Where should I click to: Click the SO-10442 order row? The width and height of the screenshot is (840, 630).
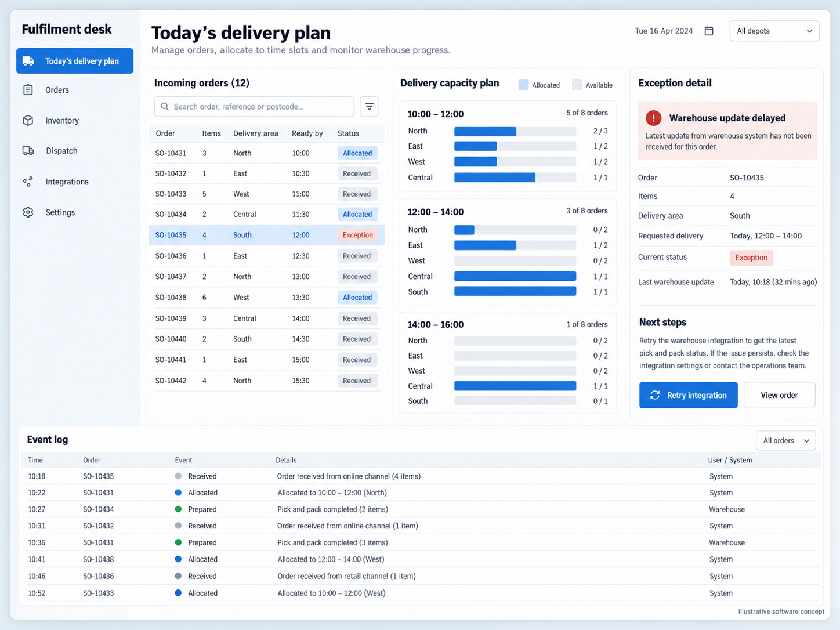(266, 381)
